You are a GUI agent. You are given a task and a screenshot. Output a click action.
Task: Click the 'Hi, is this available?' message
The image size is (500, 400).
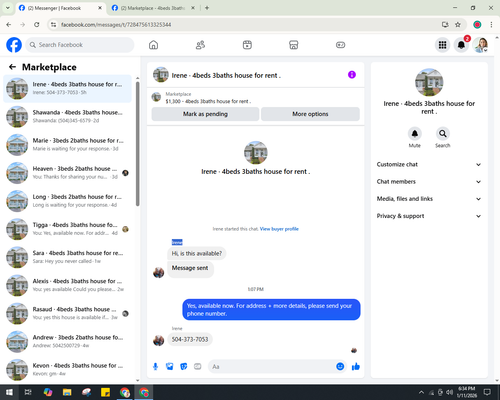click(196, 253)
